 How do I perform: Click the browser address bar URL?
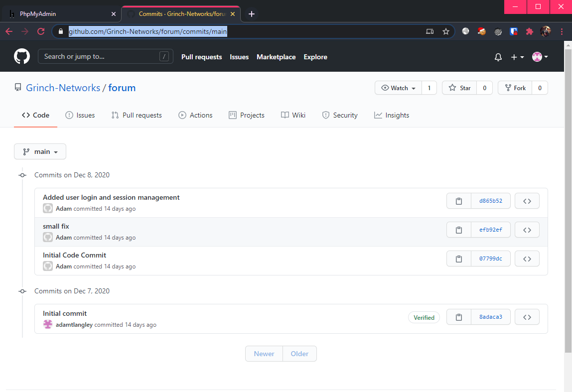[x=148, y=31]
